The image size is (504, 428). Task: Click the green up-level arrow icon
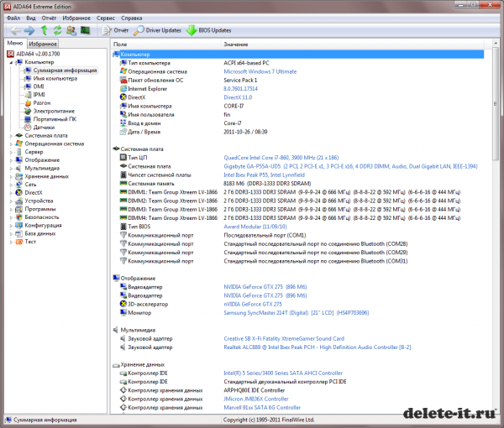click(x=43, y=30)
